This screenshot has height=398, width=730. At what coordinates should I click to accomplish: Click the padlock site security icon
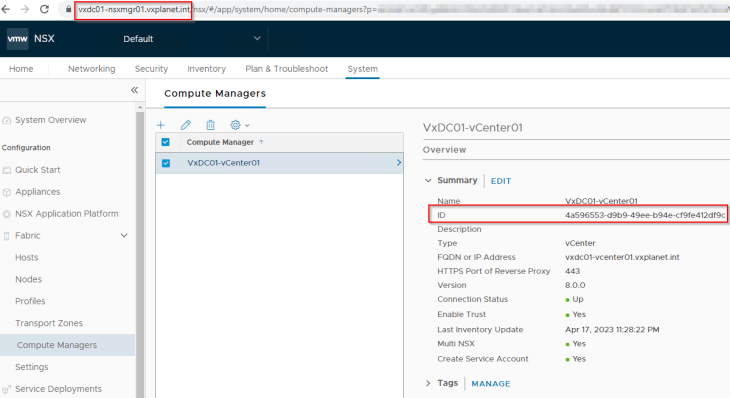[x=69, y=9]
